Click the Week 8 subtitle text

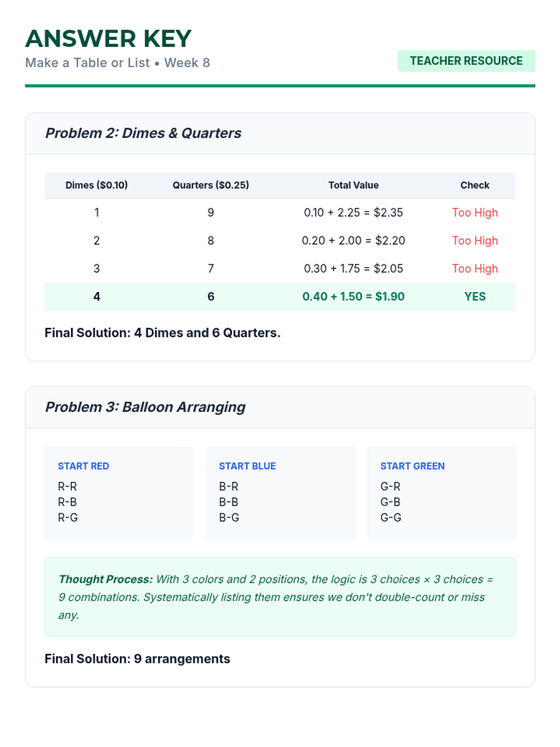187,63
